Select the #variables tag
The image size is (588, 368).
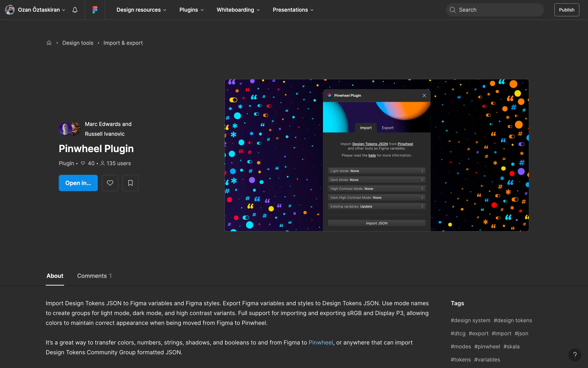pos(487,359)
